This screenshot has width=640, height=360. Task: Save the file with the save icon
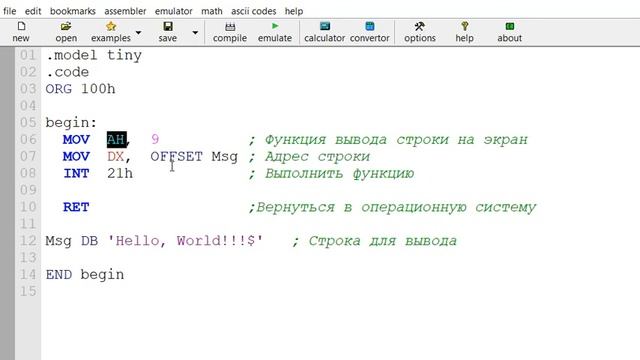(167, 27)
